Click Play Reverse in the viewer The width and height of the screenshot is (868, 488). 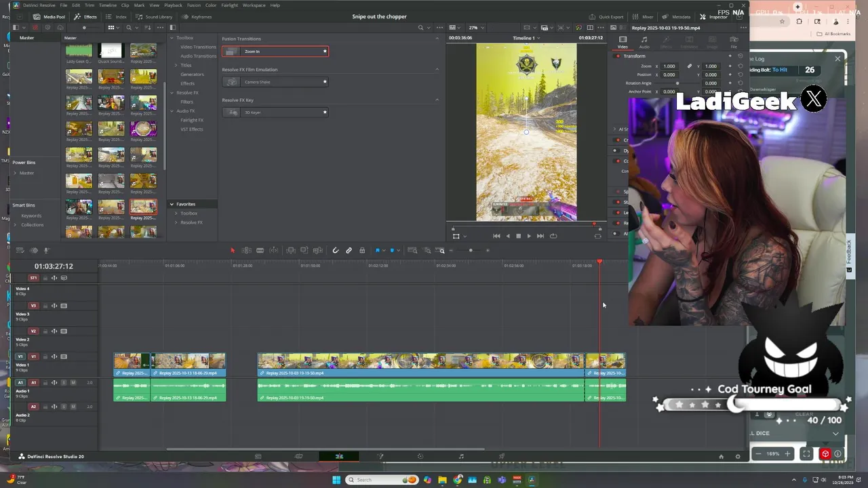[x=507, y=236]
